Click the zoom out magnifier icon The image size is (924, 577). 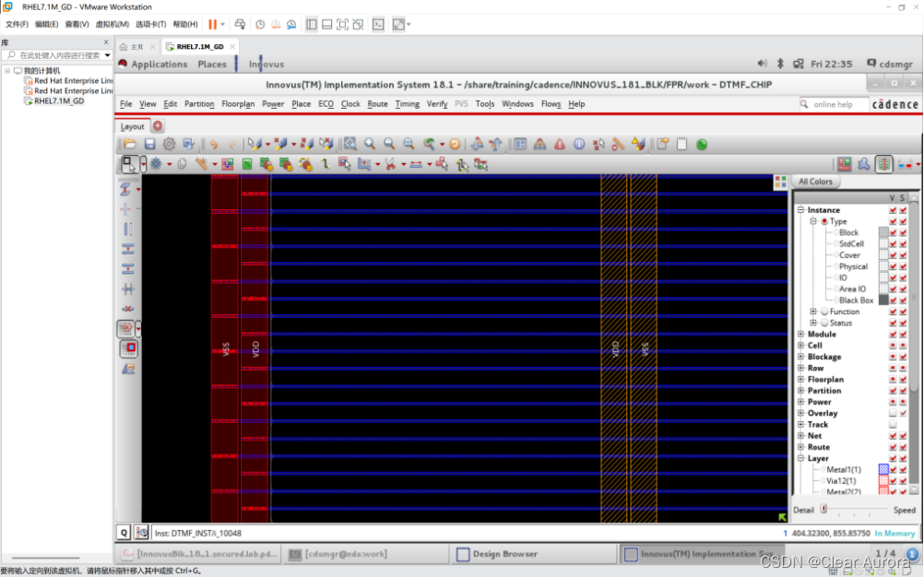click(x=389, y=144)
